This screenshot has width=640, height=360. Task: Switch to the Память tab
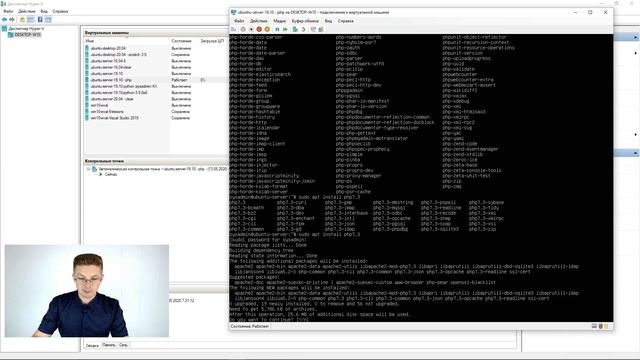click(109, 345)
